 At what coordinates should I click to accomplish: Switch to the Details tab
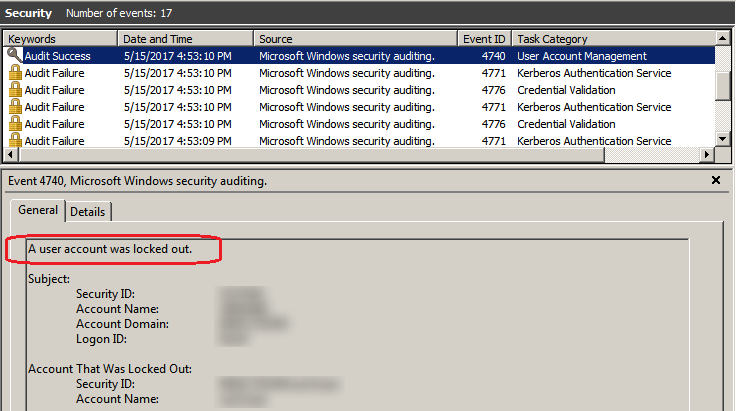click(88, 212)
